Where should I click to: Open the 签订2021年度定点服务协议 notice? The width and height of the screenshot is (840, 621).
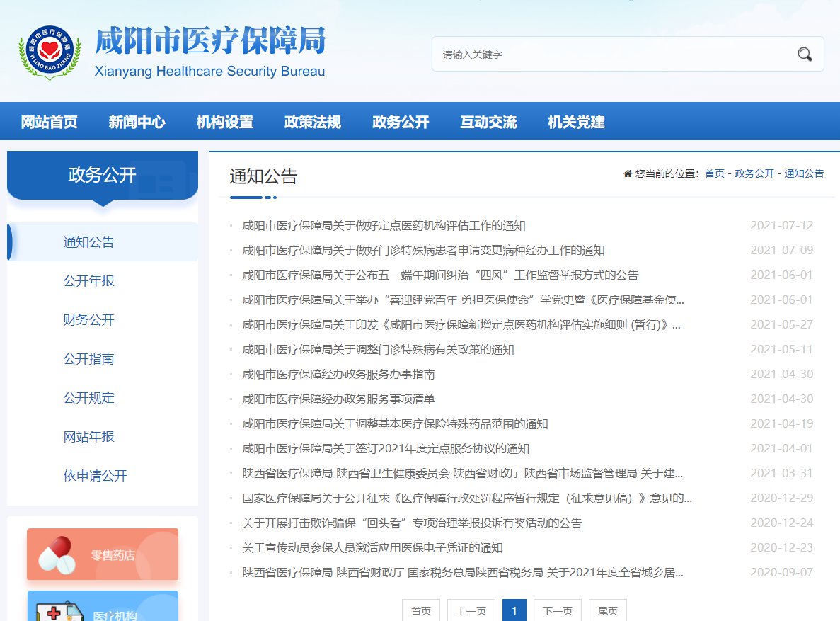coord(386,449)
